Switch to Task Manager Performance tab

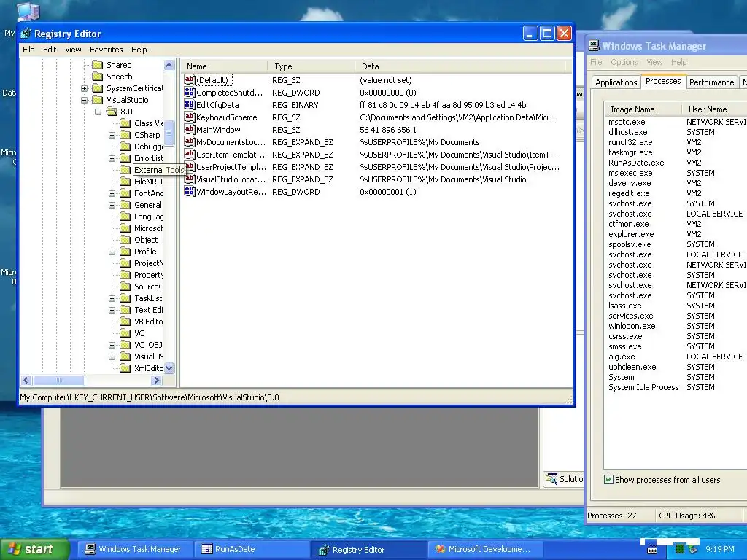point(711,82)
